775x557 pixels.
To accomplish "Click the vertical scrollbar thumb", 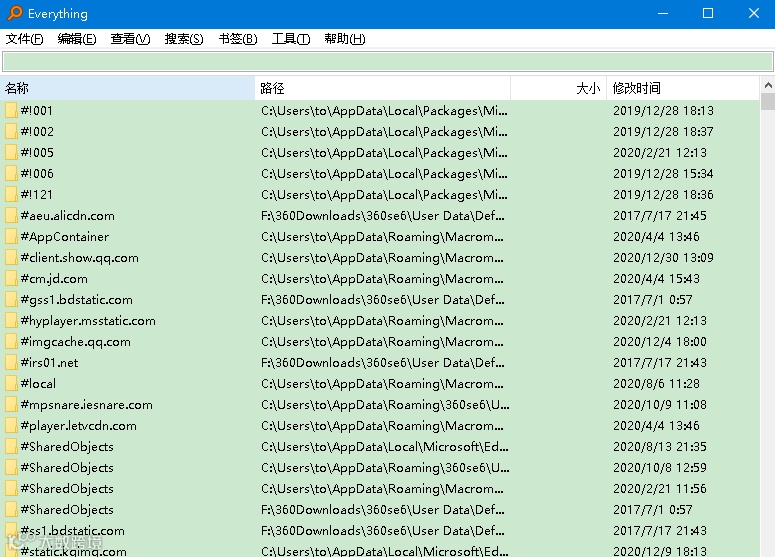I will 768,101.
